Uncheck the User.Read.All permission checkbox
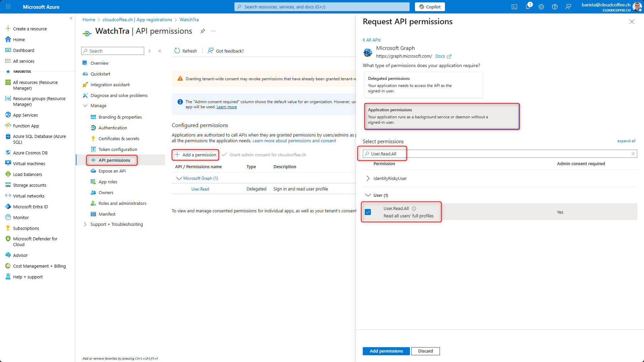 pyautogui.click(x=368, y=212)
